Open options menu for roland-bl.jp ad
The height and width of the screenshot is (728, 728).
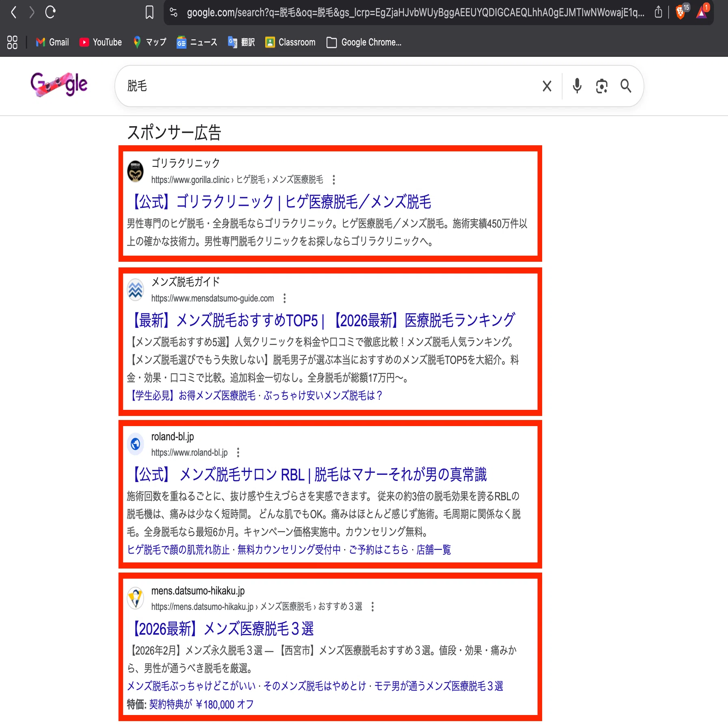point(238,452)
